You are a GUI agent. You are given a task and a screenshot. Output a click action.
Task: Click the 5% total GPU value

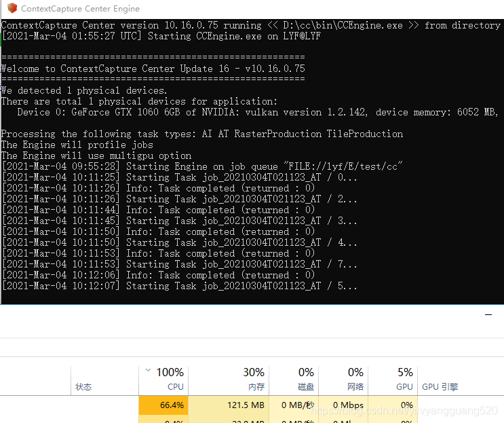point(405,373)
